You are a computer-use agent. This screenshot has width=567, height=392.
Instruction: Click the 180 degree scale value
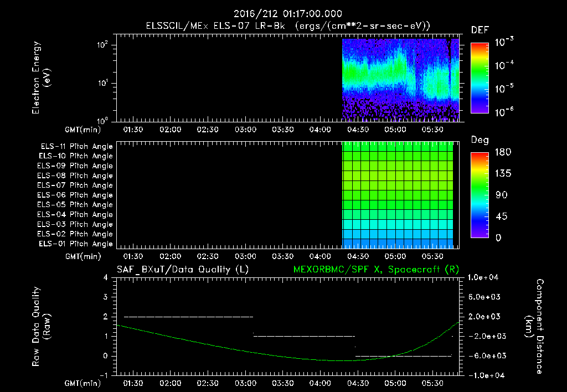tap(503, 152)
